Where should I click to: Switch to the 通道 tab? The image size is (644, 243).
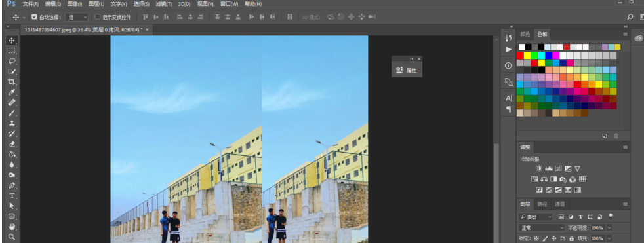[559, 204]
